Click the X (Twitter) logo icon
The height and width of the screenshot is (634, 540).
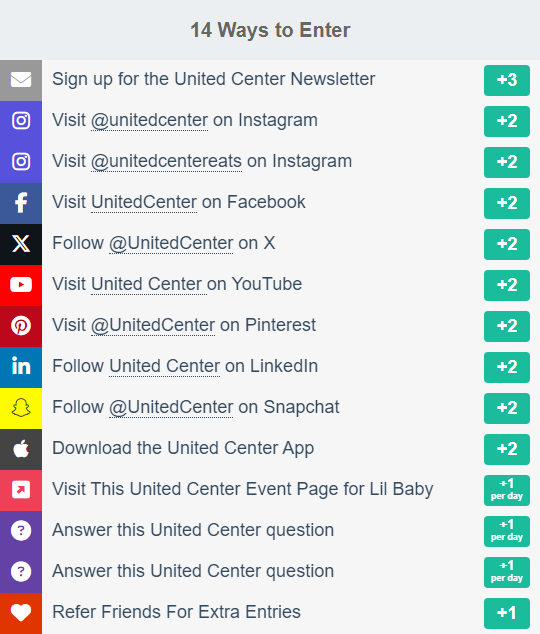(21, 244)
